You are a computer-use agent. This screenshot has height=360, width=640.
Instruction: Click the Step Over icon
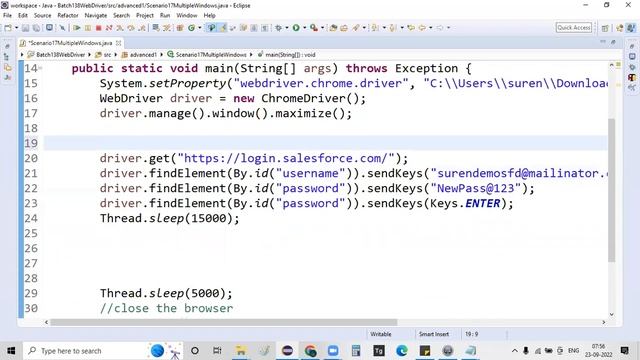(x=131, y=28)
